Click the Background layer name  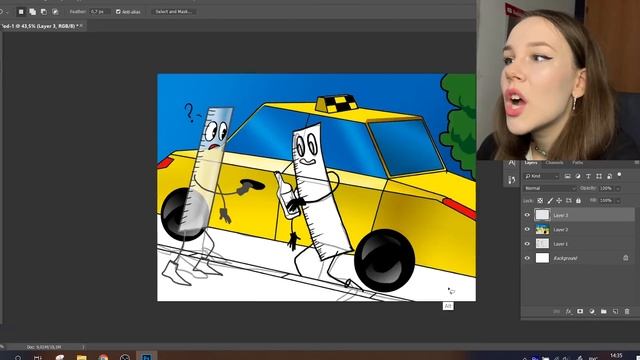pos(565,258)
